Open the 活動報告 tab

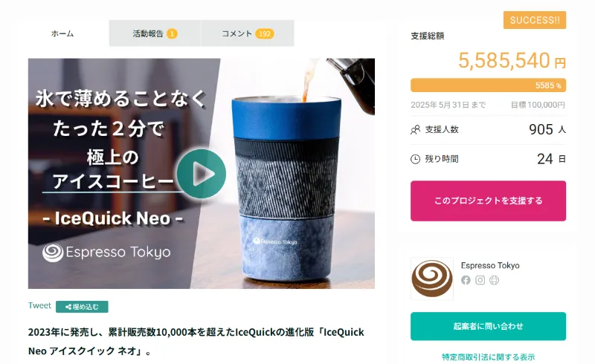pyautogui.click(x=155, y=33)
